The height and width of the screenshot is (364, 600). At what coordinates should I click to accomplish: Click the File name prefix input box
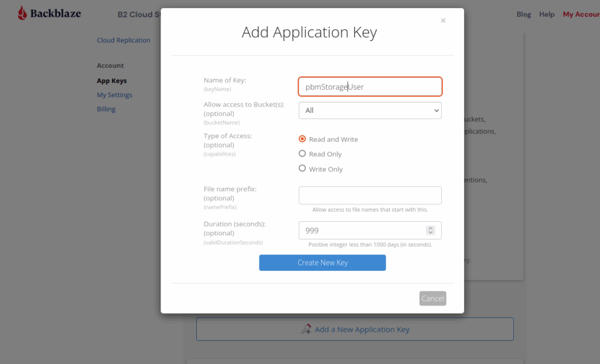pos(370,195)
